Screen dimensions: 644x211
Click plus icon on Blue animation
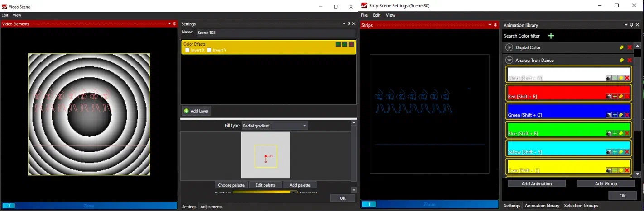615,133
